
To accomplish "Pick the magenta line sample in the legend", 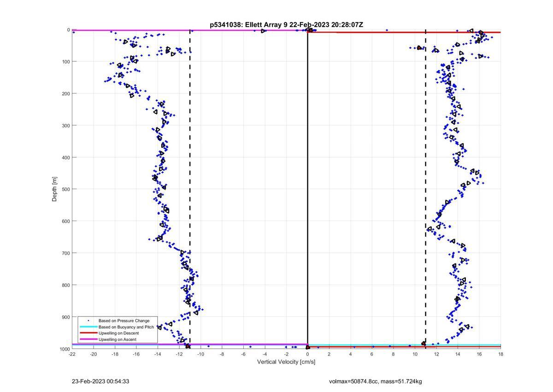I will pyautogui.click(x=88, y=339).
